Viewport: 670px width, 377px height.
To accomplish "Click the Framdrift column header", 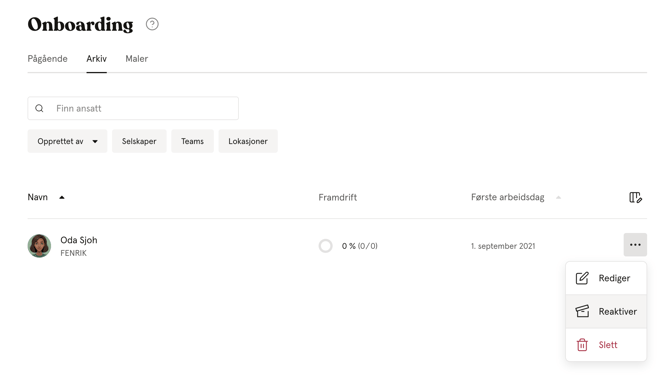I will tap(338, 197).
